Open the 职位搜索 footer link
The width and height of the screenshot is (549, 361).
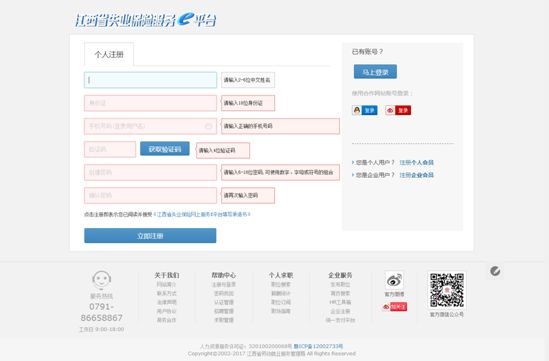pos(281,284)
